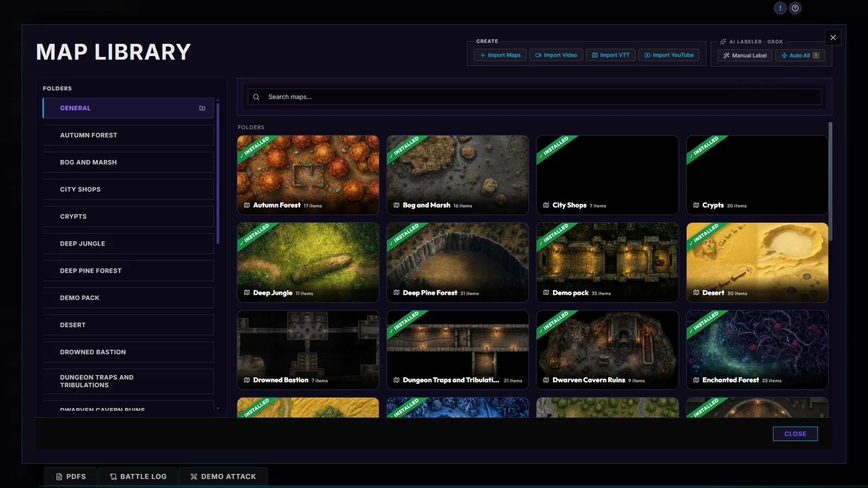Select City Shops in folder list
The height and width of the screenshot is (488, 868).
128,189
